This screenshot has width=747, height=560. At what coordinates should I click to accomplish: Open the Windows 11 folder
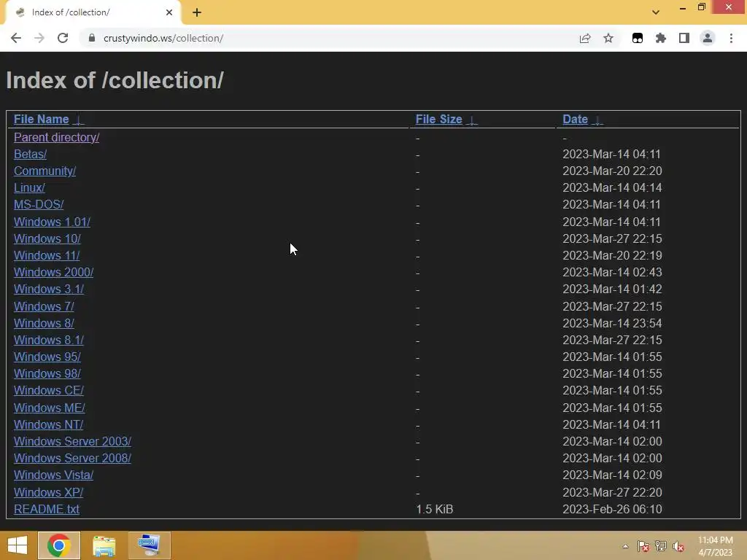pyautogui.click(x=47, y=255)
